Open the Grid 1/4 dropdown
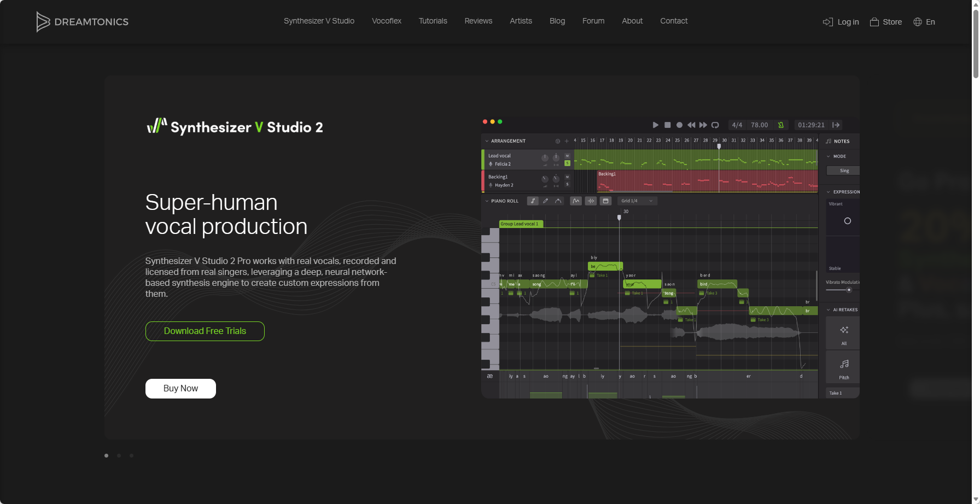The height and width of the screenshot is (504, 980). click(x=637, y=201)
